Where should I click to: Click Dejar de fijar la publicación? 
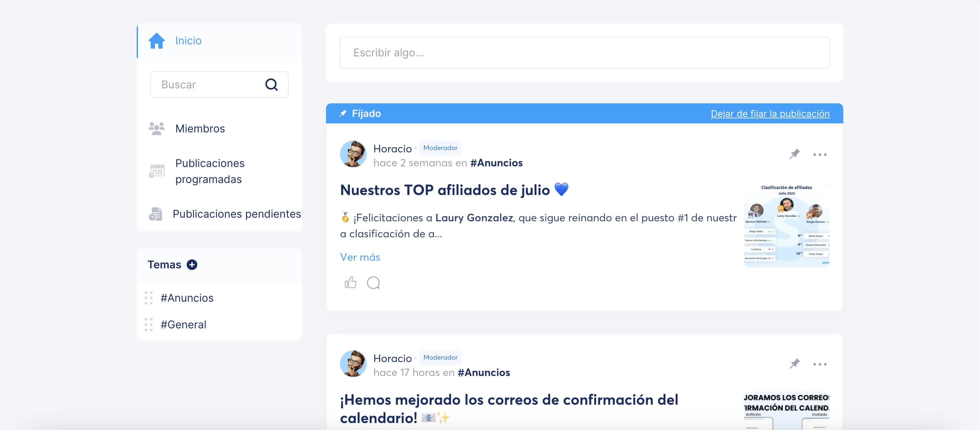coord(770,113)
